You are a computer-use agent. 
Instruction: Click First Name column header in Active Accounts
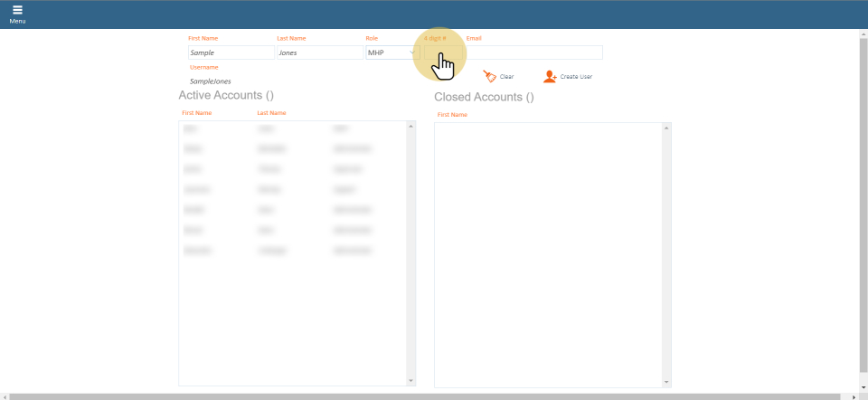(x=196, y=113)
